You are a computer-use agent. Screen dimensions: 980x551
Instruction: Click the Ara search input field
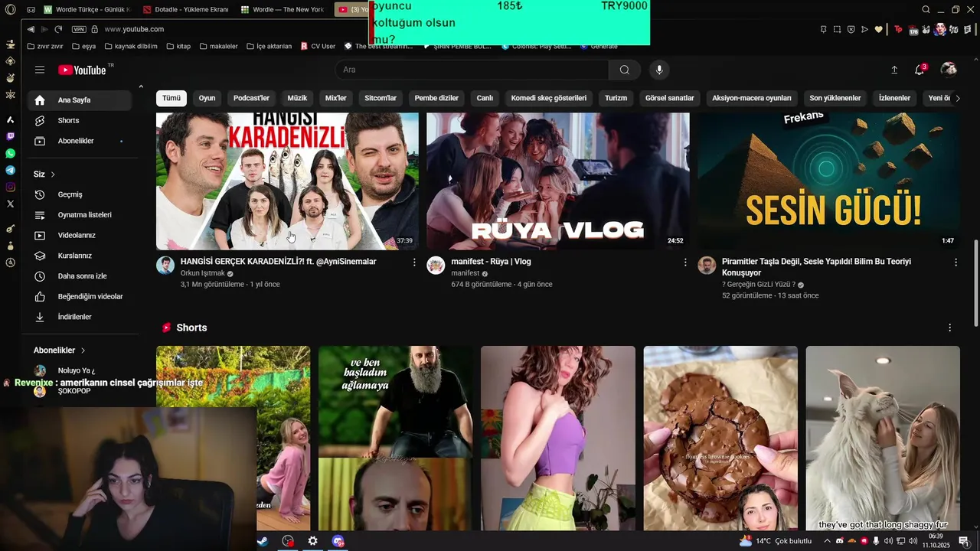[x=472, y=70]
